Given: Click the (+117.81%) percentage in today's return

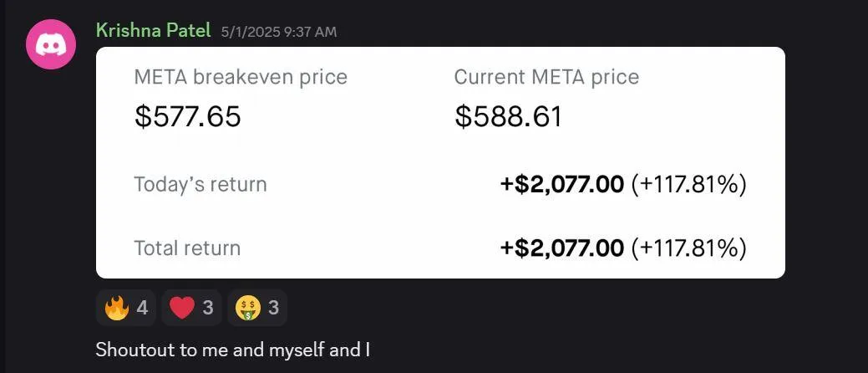Looking at the screenshot, I should (x=688, y=184).
